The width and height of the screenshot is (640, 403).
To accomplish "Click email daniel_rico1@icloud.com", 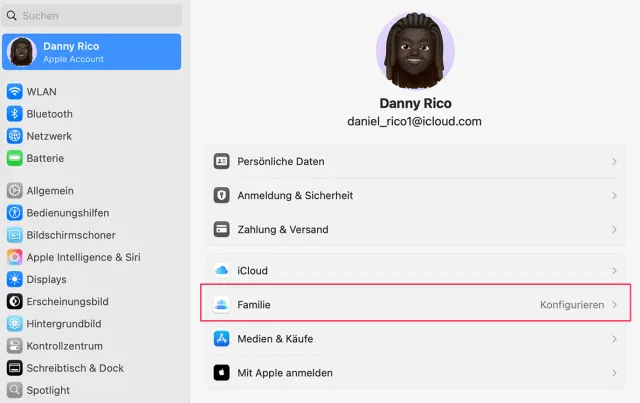I will pyautogui.click(x=414, y=121).
